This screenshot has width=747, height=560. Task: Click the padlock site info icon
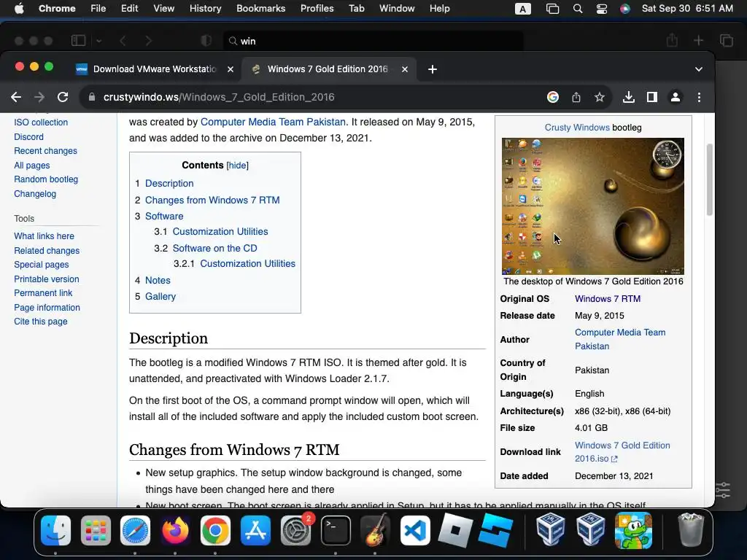(91, 97)
